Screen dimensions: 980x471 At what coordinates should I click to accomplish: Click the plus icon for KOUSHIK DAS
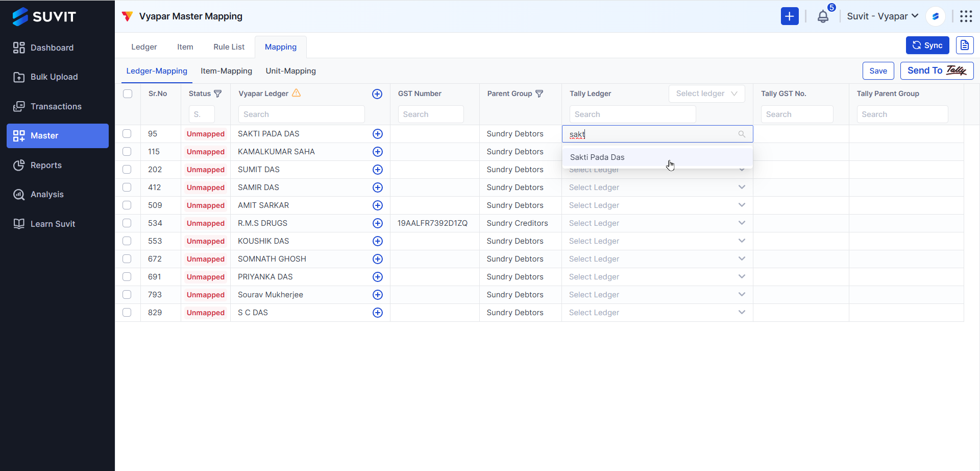[378, 241]
